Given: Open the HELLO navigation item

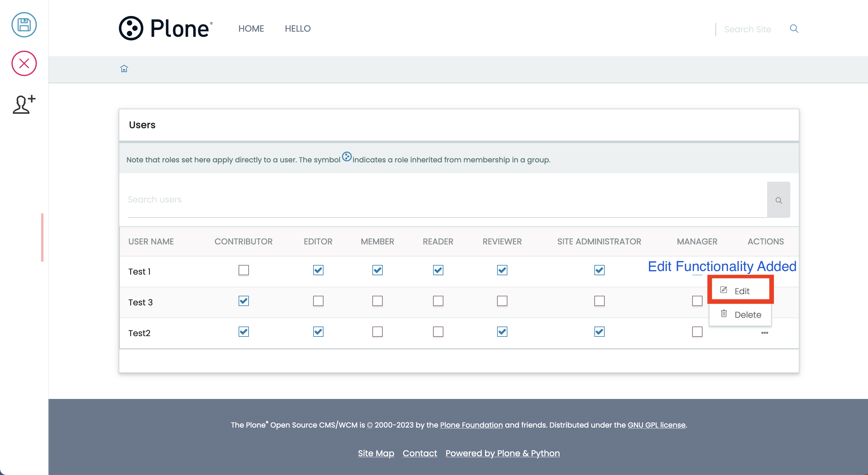Looking at the screenshot, I should coord(297,28).
